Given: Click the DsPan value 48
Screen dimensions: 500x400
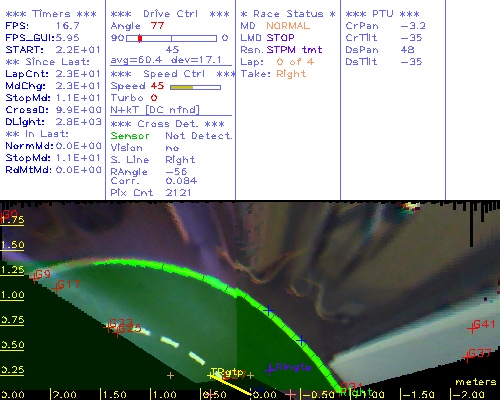Looking at the screenshot, I should tap(407, 50).
